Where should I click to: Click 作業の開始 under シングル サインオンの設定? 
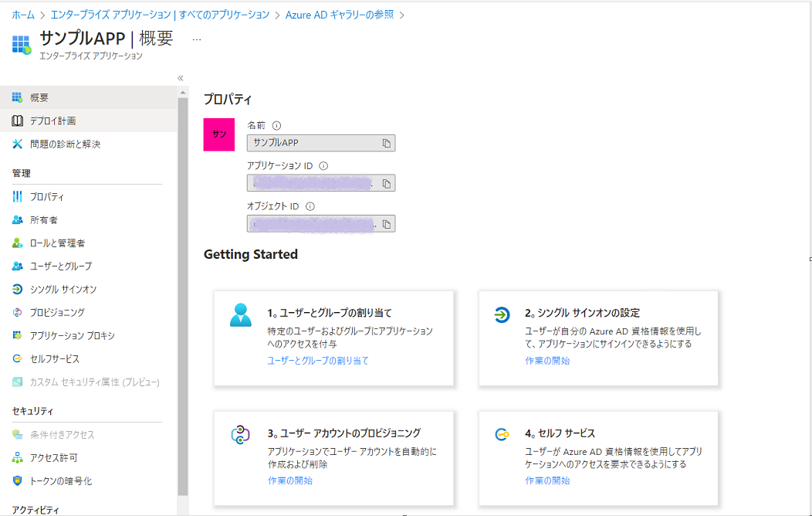tap(547, 361)
